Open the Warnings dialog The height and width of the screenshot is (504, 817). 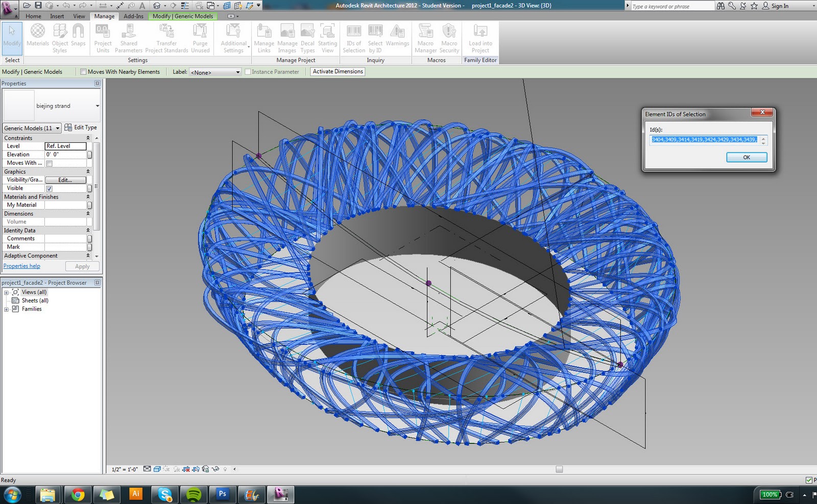coord(397,38)
